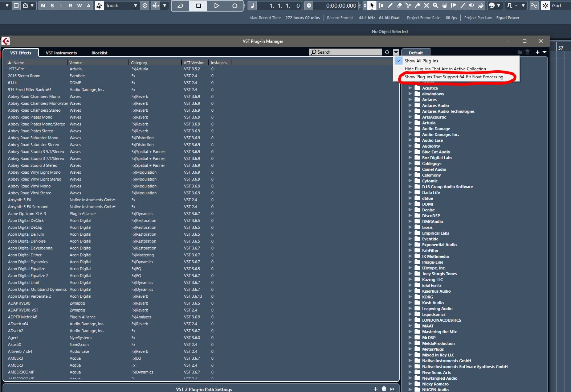Image resolution: width=571 pixels, height=392 pixels.
Task: Expand the Eventide vendor folder
Action: click(410, 239)
